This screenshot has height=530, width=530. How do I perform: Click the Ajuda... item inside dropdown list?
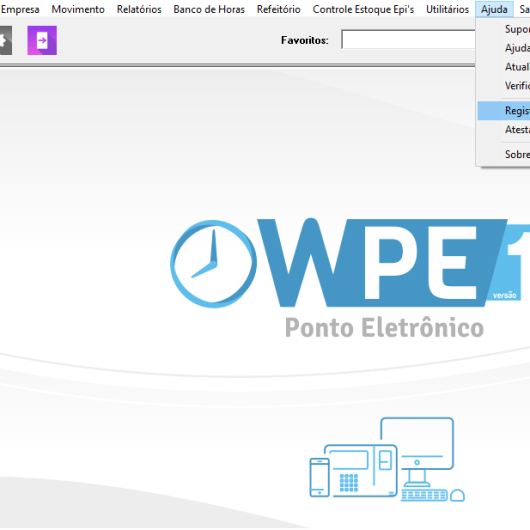pyautogui.click(x=504, y=48)
